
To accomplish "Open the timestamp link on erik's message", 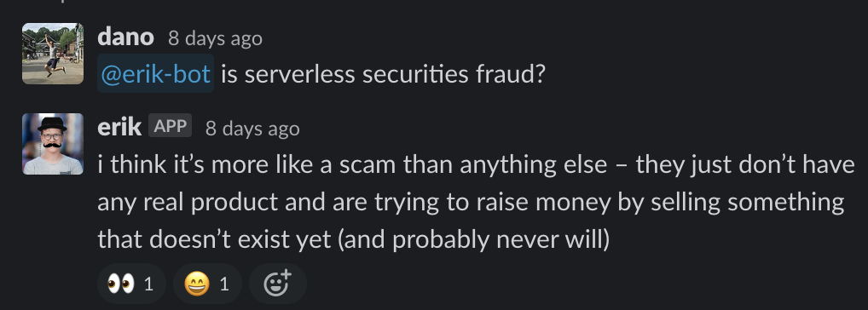I will (252, 129).
